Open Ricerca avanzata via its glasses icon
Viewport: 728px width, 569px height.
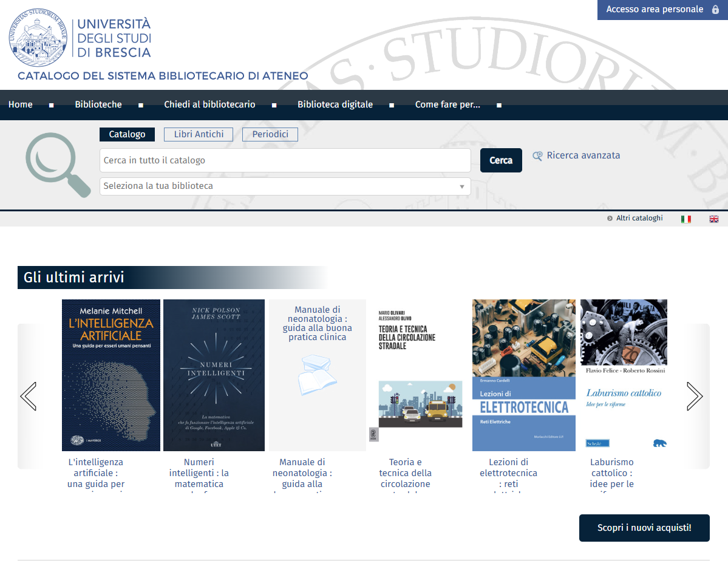coord(537,155)
